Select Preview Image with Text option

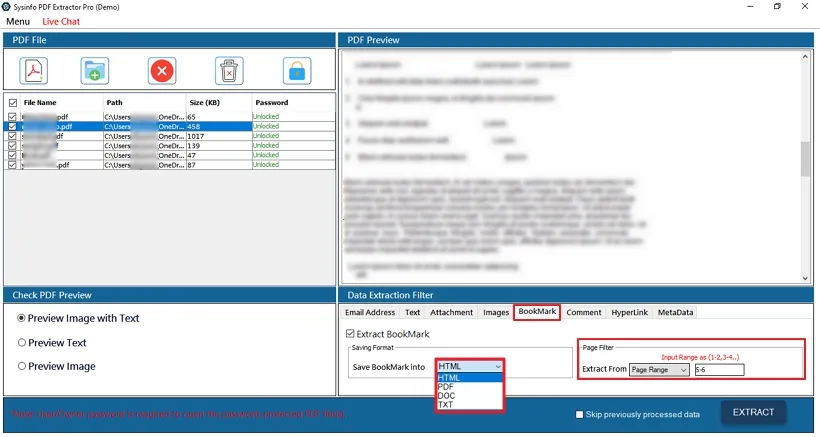pos(21,318)
